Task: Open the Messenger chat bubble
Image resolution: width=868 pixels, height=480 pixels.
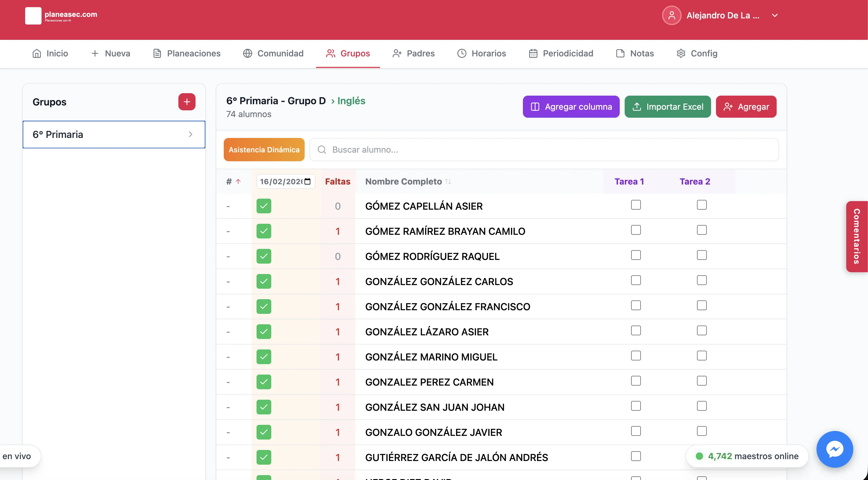Action: click(834, 449)
